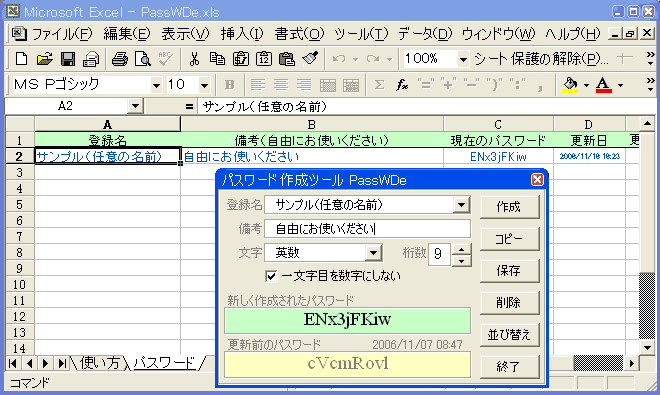This screenshot has width=660, height=395.
Task: Open Font Color dropdown arrow
Action: coord(620,85)
